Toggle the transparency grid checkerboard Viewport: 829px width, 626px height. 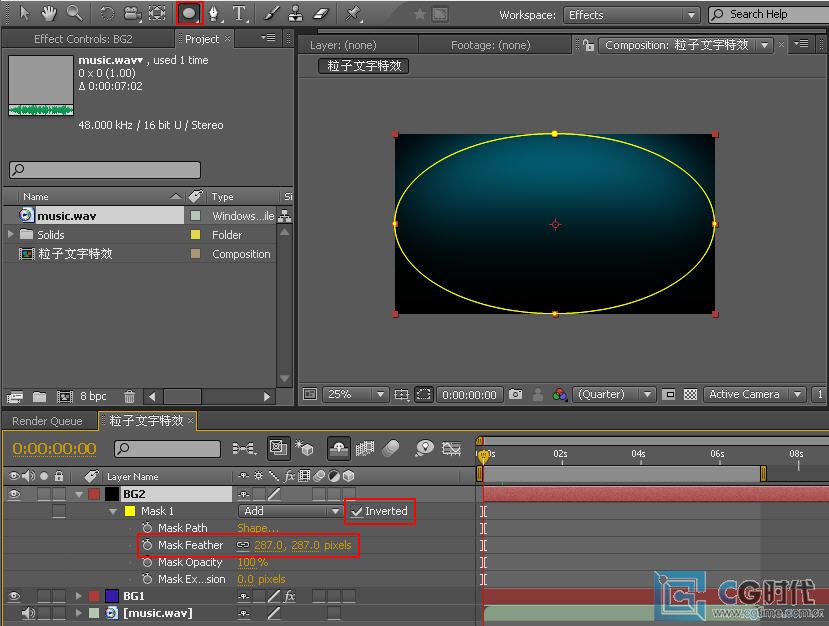click(690, 394)
